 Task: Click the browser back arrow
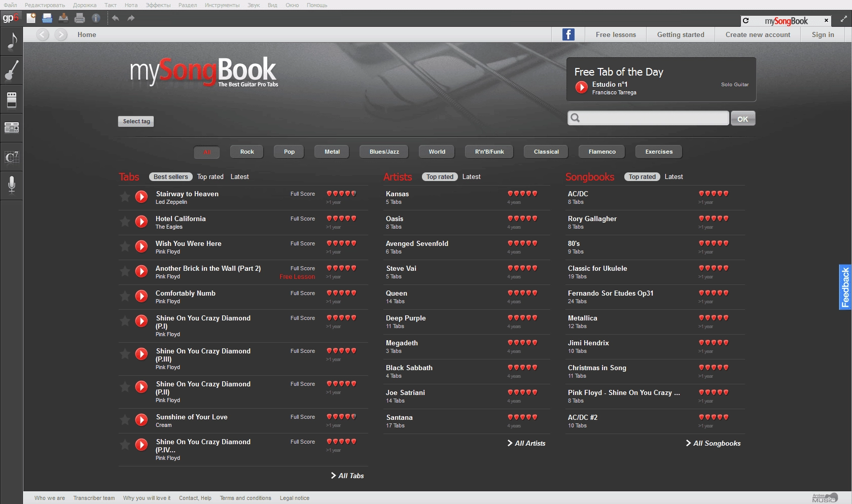point(43,34)
